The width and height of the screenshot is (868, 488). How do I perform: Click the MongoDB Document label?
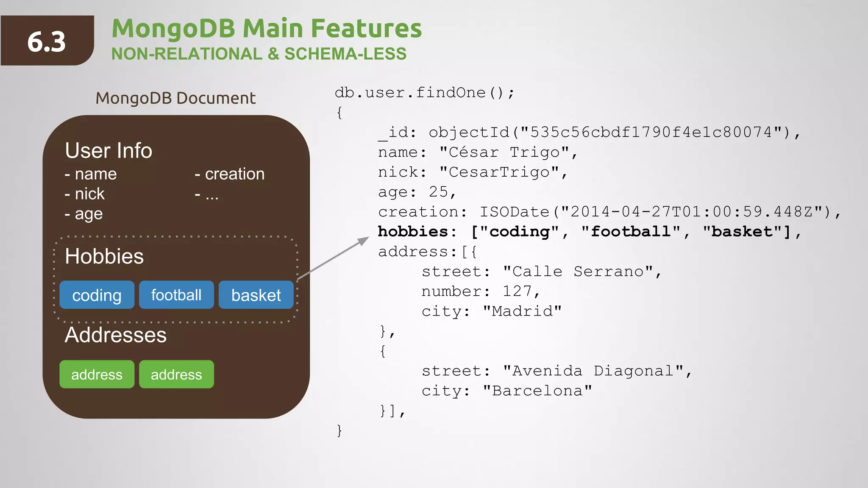pyautogui.click(x=175, y=98)
